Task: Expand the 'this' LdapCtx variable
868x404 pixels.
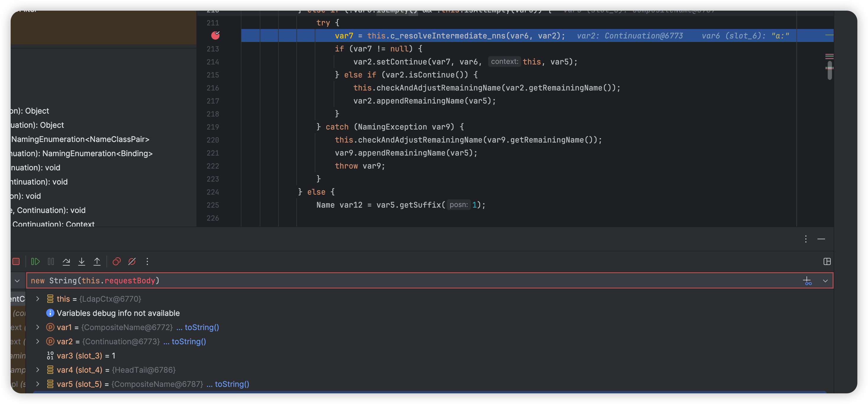Action: coord(37,298)
